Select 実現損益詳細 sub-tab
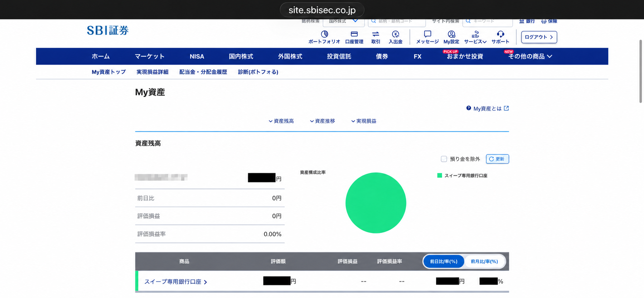 click(152, 72)
